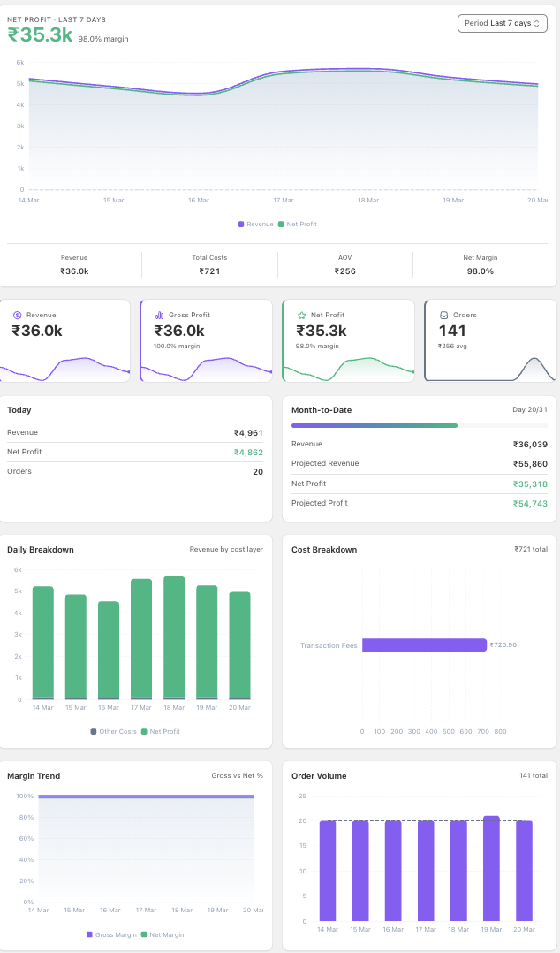Open the Revenue ₹36.0k summary card
560x953 pixels.
65,340
